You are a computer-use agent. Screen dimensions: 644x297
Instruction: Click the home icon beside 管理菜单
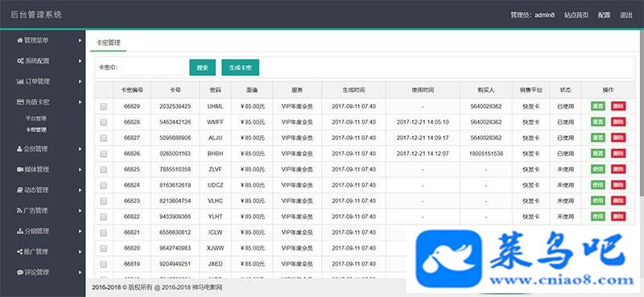click(19, 40)
